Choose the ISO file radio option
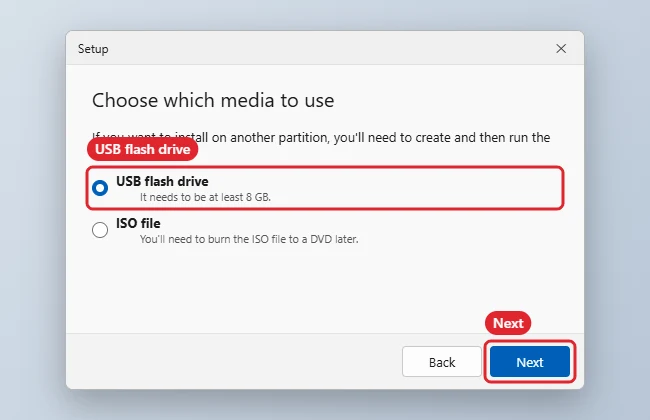The image size is (650, 420). [100, 230]
